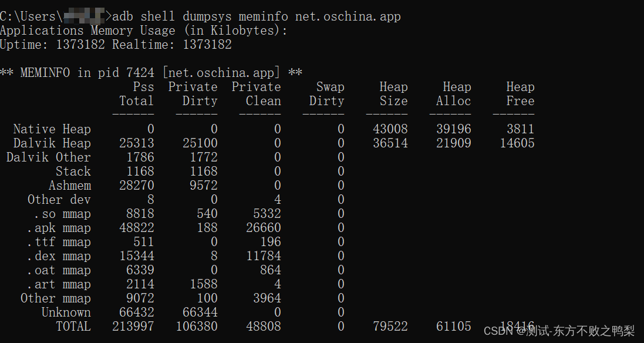Select the '.so mmap' row label
This screenshot has height=343, width=644.
[x=63, y=214]
